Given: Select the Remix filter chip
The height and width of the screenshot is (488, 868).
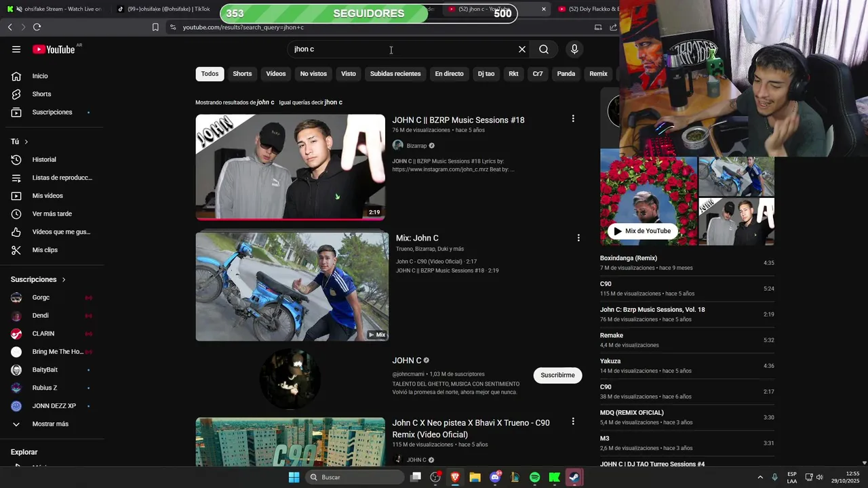Looking at the screenshot, I should tap(598, 74).
